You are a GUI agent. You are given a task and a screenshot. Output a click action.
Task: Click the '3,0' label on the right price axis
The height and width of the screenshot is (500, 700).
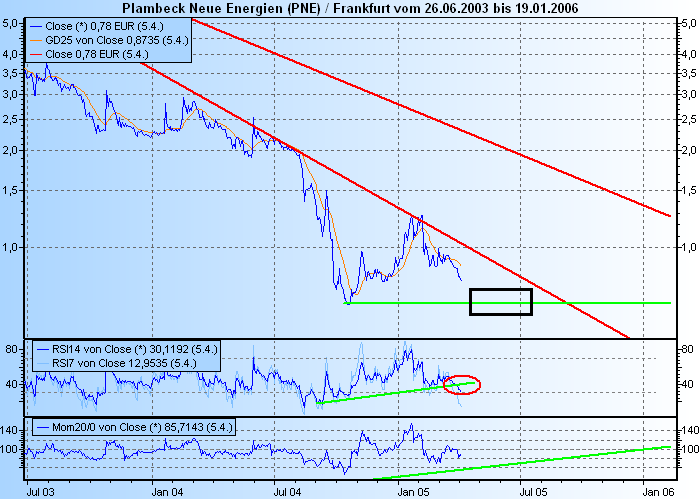pyautogui.click(x=689, y=94)
